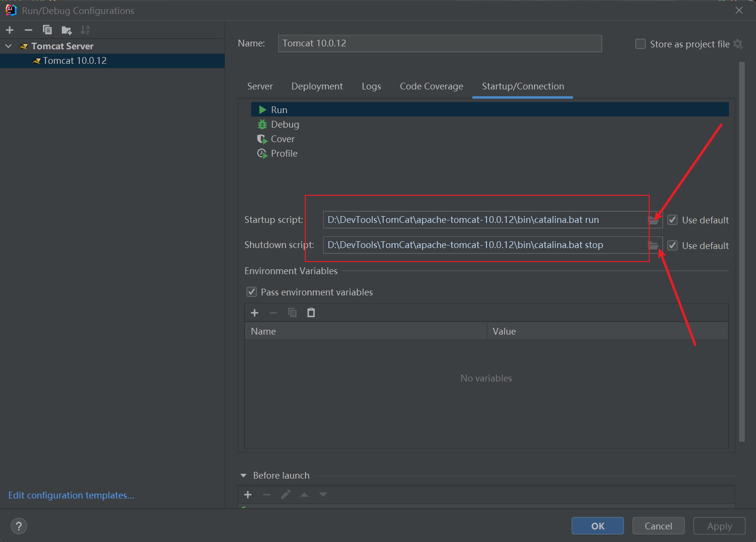Enable Store as project file

click(641, 44)
